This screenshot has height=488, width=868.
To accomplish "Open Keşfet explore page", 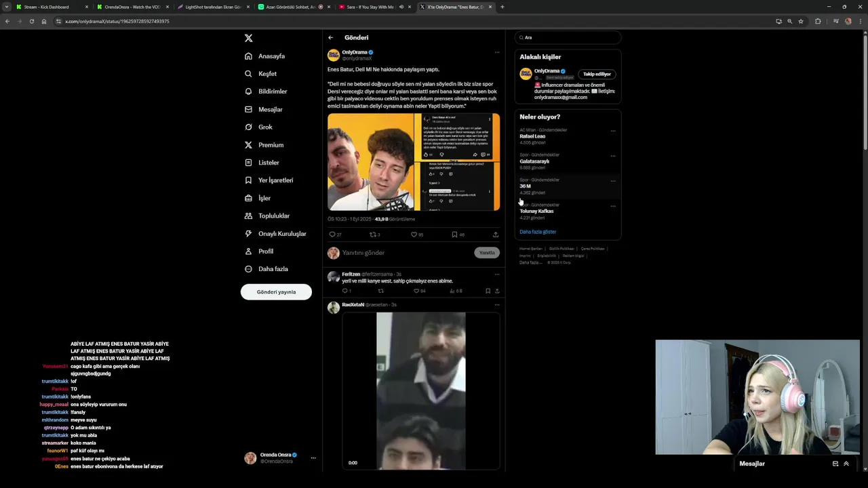I will click(x=261, y=74).
